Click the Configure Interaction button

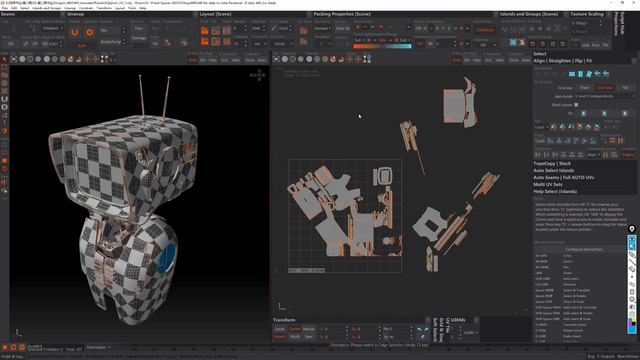click(584, 249)
